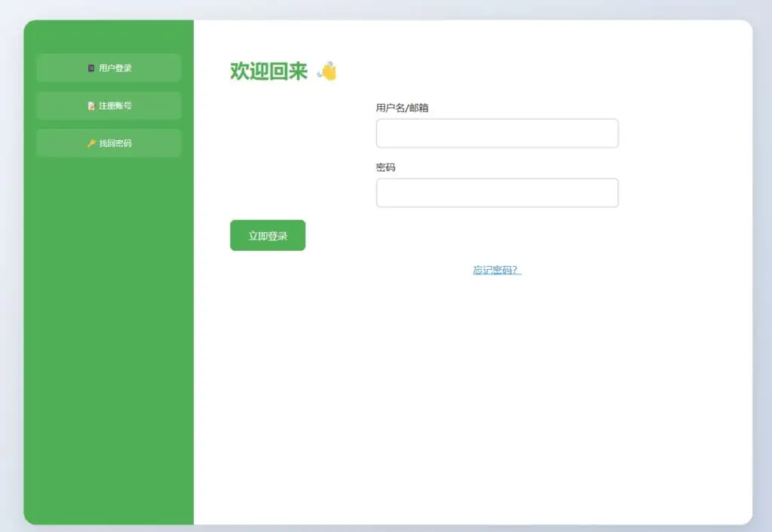Click the wrench icon beside 找回密码
This screenshot has height=532, width=772.
pos(89,143)
